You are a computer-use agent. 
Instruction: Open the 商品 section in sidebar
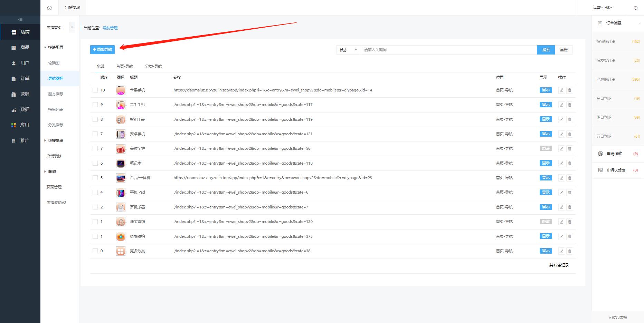tap(20, 47)
